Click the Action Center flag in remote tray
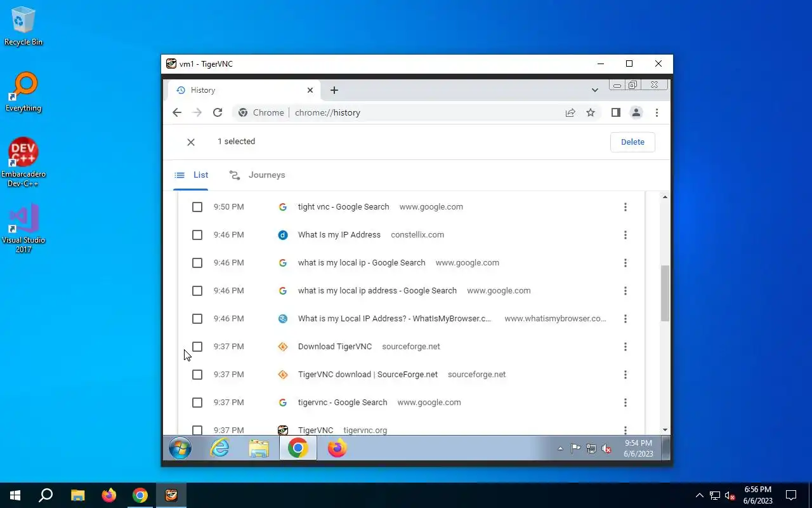This screenshot has height=508, width=812. click(575, 449)
